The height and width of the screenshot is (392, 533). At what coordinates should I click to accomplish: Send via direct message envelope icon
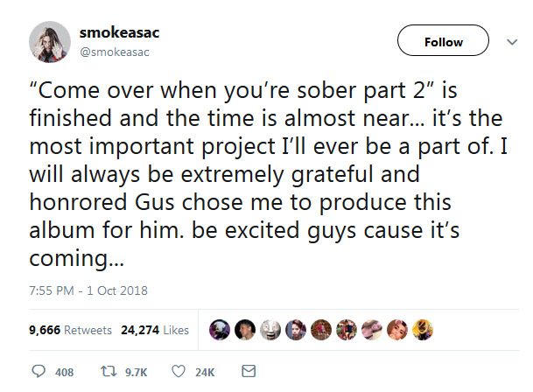point(248,371)
